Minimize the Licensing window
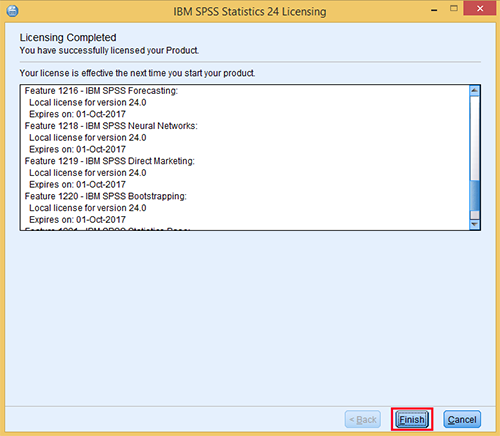Viewport: 500px width, 436px height. [434, 10]
